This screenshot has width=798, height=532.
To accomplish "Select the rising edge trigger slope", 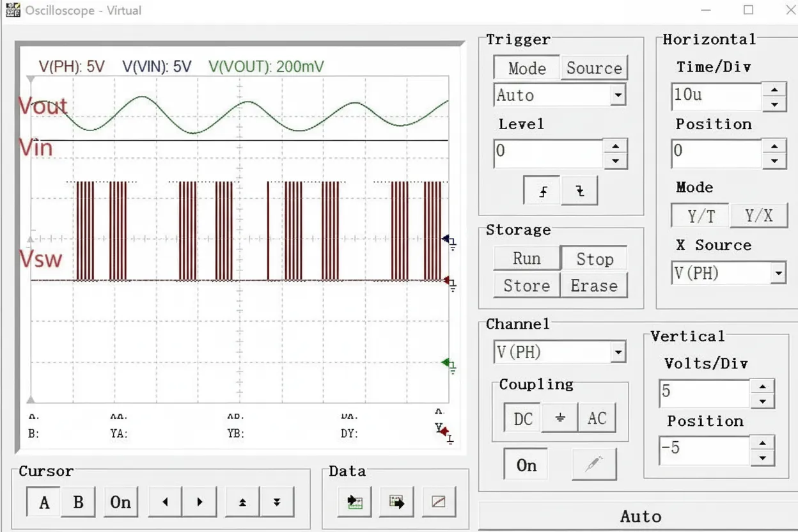I will pos(540,190).
